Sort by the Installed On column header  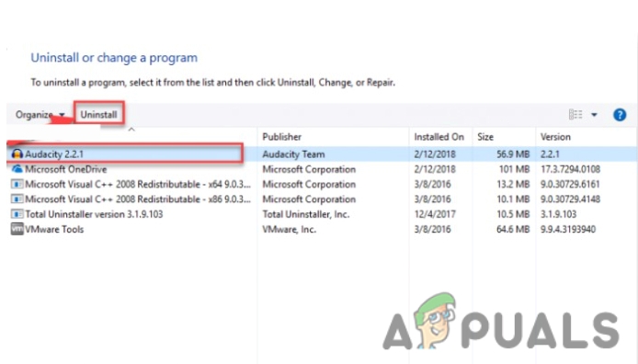click(439, 137)
